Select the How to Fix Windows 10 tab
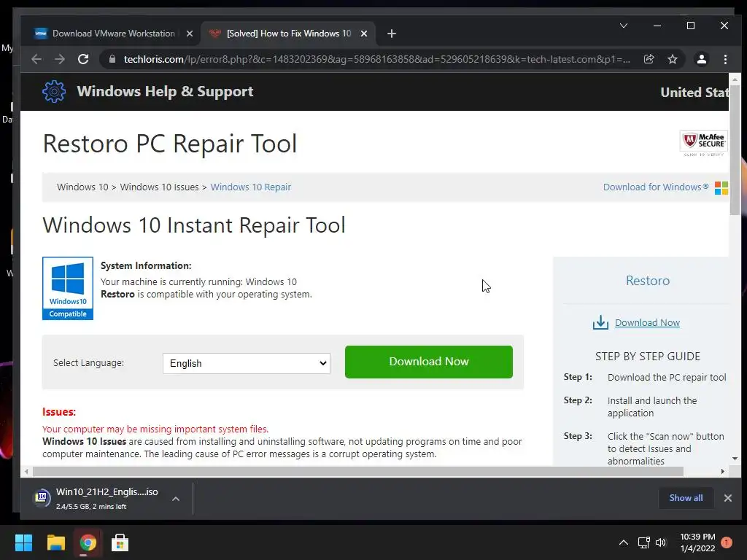The width and height of the screenshot is (747, 560). 289,34
